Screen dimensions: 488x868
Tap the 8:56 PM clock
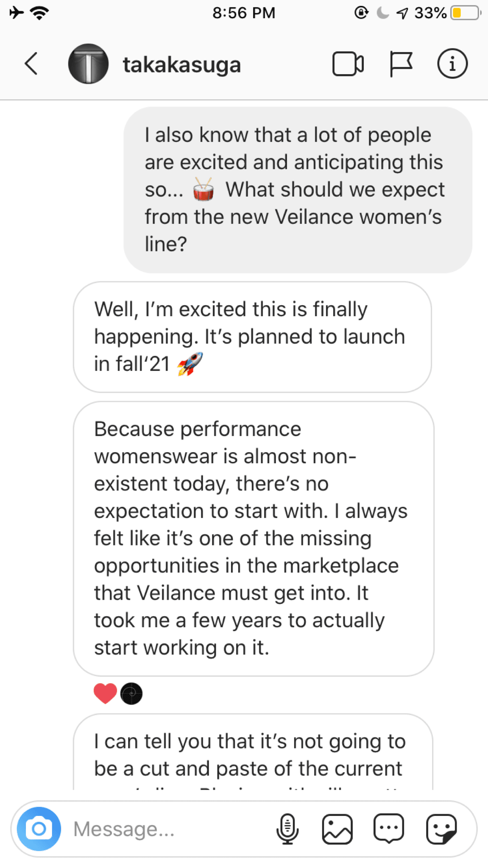(x=244, y=13)
